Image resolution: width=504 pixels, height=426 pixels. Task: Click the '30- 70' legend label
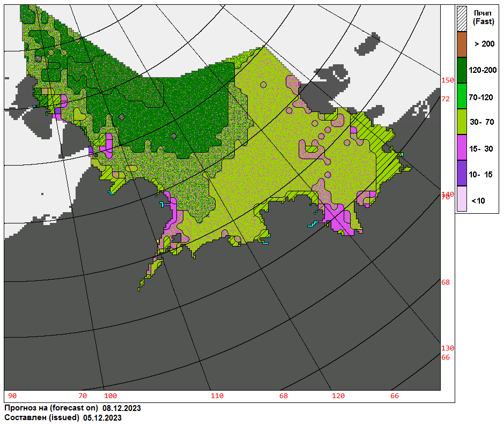coord(482,122)
